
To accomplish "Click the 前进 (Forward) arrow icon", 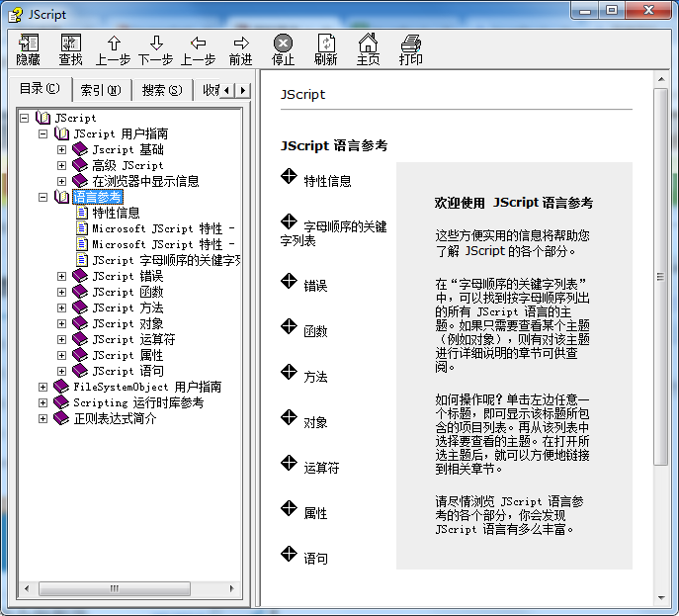I will pos(240,44).
